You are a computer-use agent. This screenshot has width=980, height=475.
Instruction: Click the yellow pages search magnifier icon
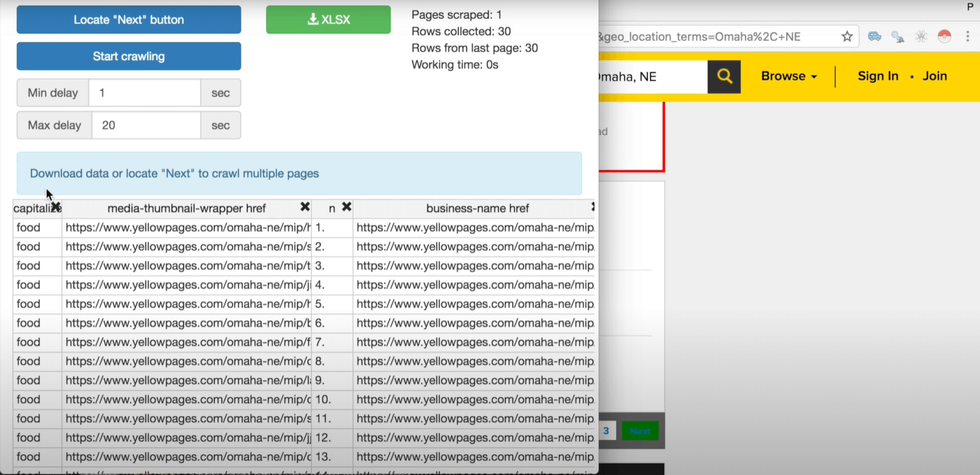pyautogui.click(x=724, y=76)
